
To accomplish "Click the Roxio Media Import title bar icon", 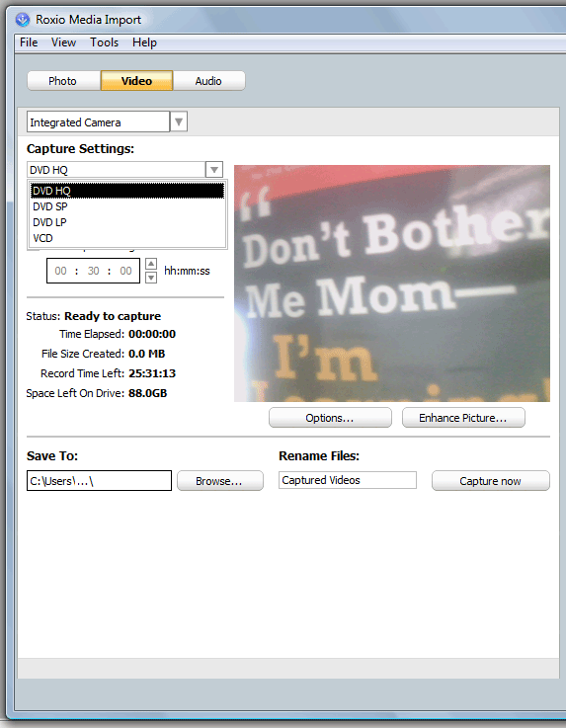I will [x=23, y=20].
